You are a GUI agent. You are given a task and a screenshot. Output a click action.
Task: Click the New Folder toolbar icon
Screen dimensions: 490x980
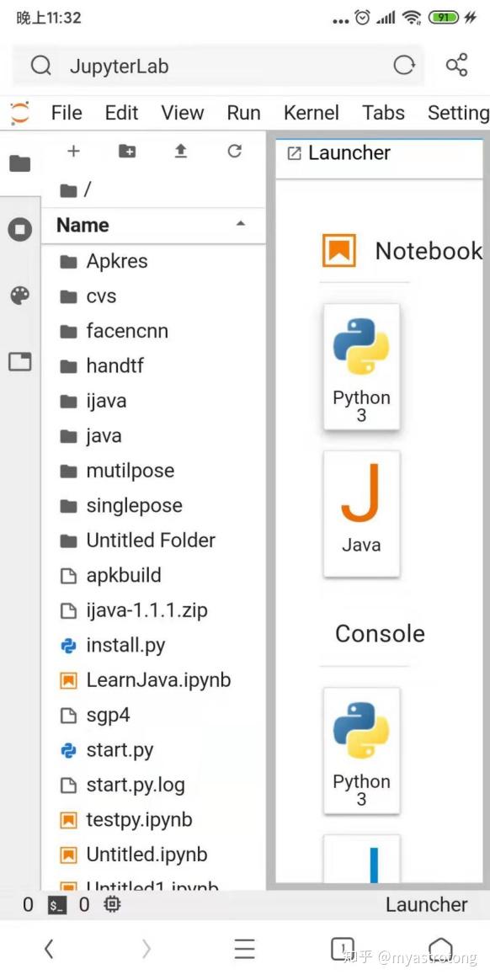[x=126, y=152]
